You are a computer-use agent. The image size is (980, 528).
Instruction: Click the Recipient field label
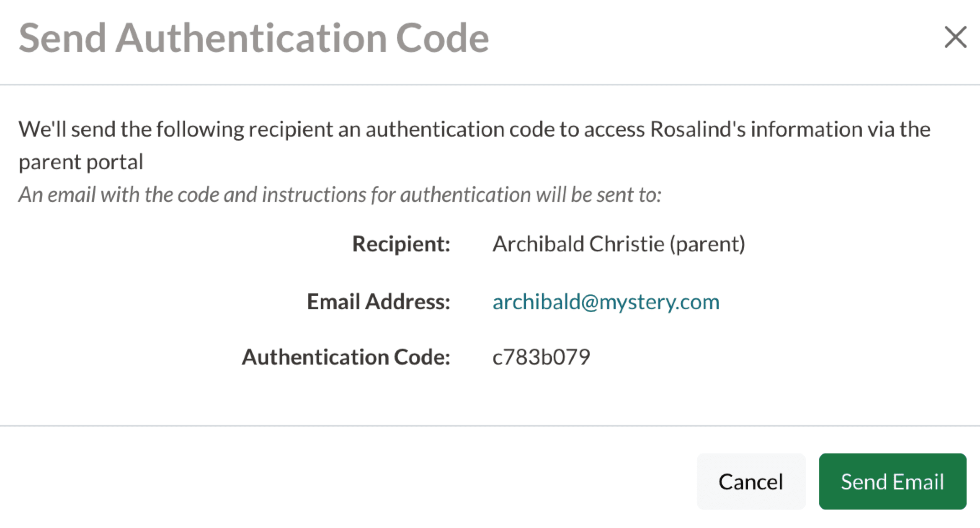[x=401, y=244]
